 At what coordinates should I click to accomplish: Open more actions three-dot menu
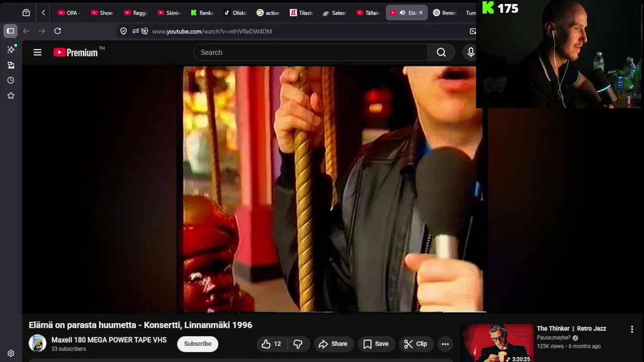(x=445, y=344)
